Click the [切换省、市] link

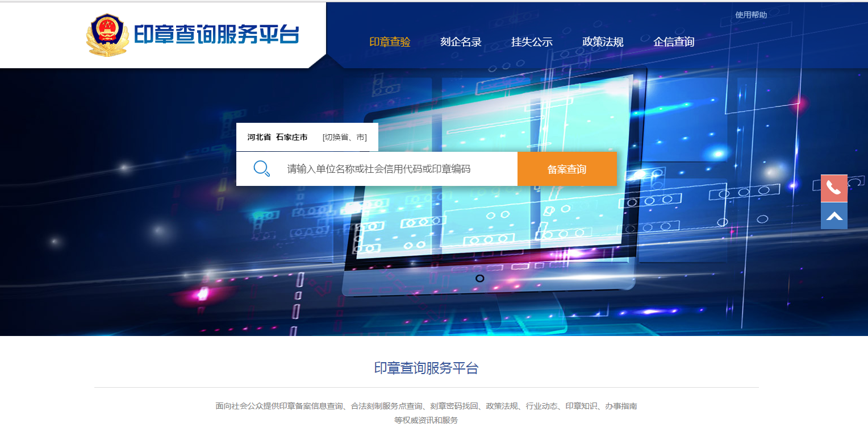tap(345, 137)
